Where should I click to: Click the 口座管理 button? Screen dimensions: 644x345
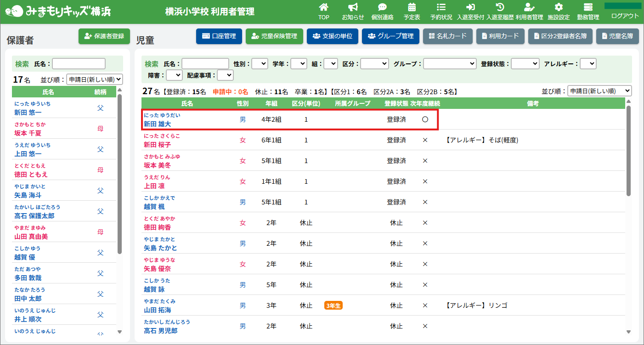[219, 36]
